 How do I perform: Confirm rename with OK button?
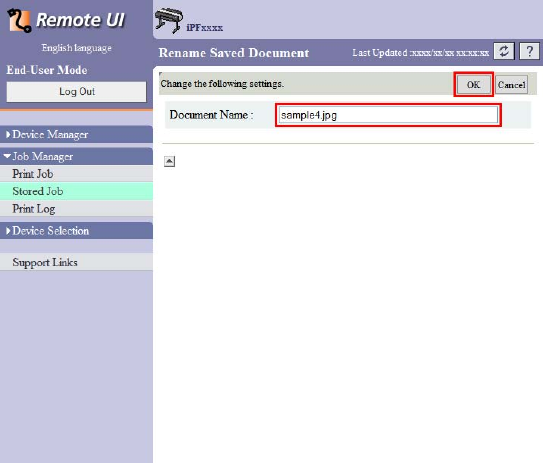click(x=473, y=84)
